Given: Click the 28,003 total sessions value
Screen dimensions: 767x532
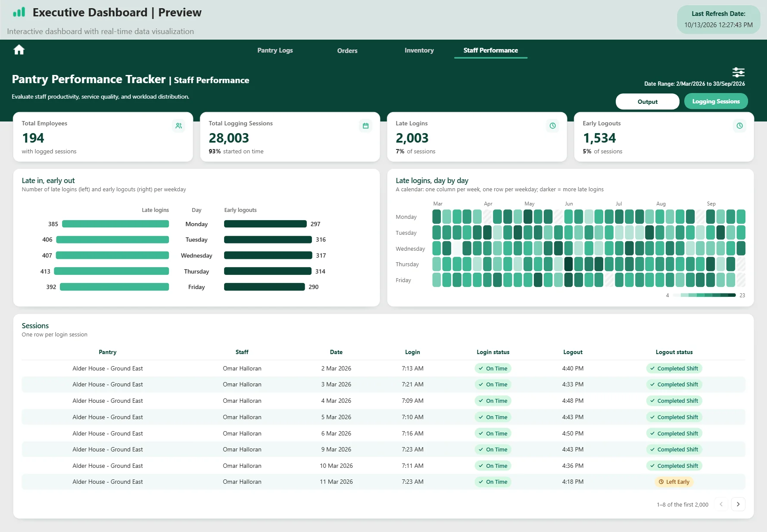Looking at the screenshot, I should click(229, 138).
